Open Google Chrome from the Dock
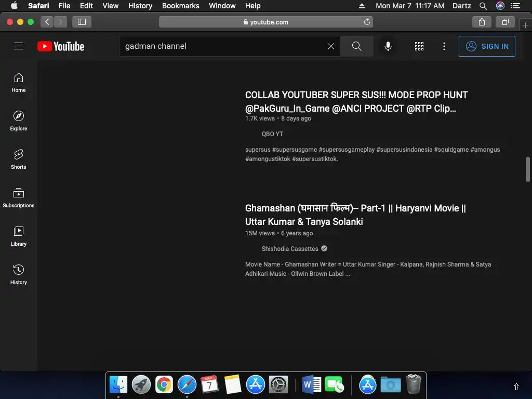532x399 pixels. (x=164, y=385)
